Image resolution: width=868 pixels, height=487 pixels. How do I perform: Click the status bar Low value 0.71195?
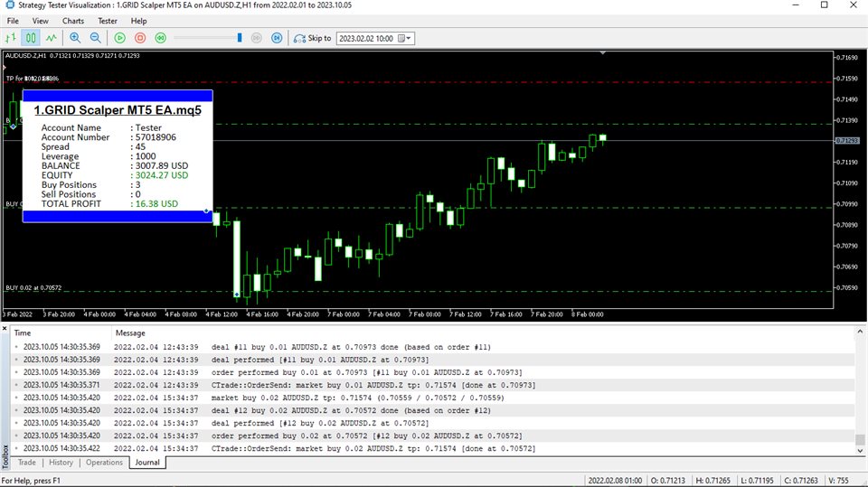click(757, 481)
